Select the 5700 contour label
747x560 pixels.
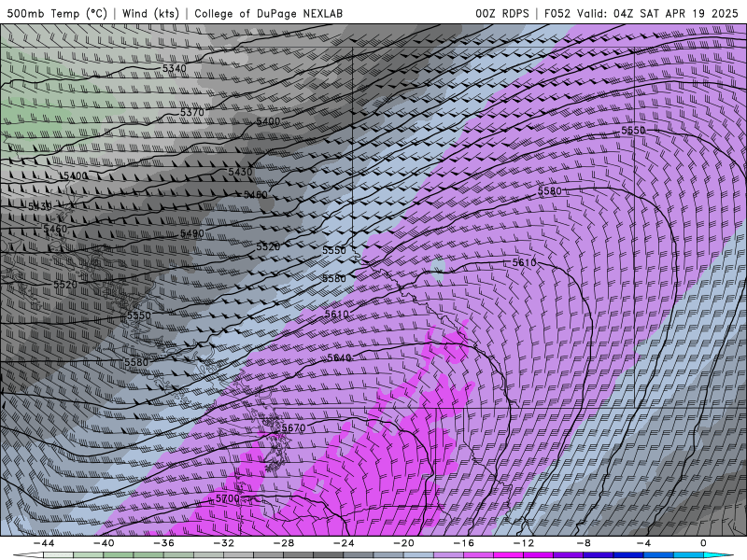click(228, 498)
